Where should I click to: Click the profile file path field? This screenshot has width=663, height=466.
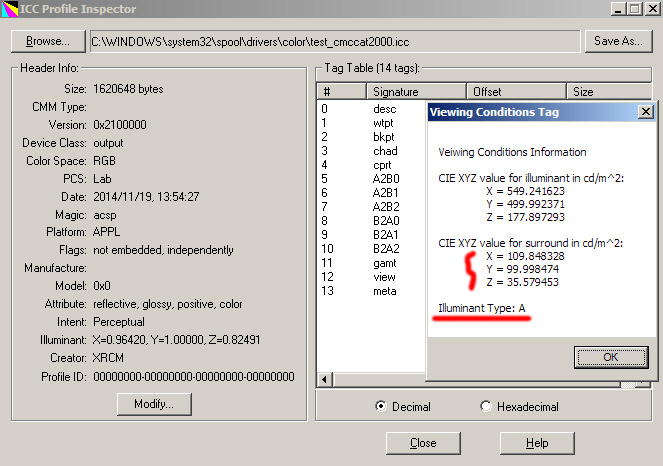[x=334, y=41]
